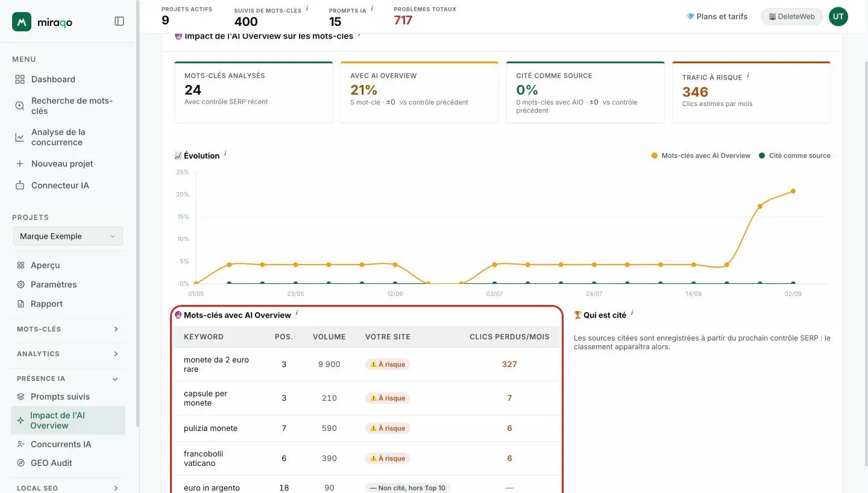Screen dimensions: 868x493
Task: Click the Connecteur IA robot icon
Action: (20, 186)
